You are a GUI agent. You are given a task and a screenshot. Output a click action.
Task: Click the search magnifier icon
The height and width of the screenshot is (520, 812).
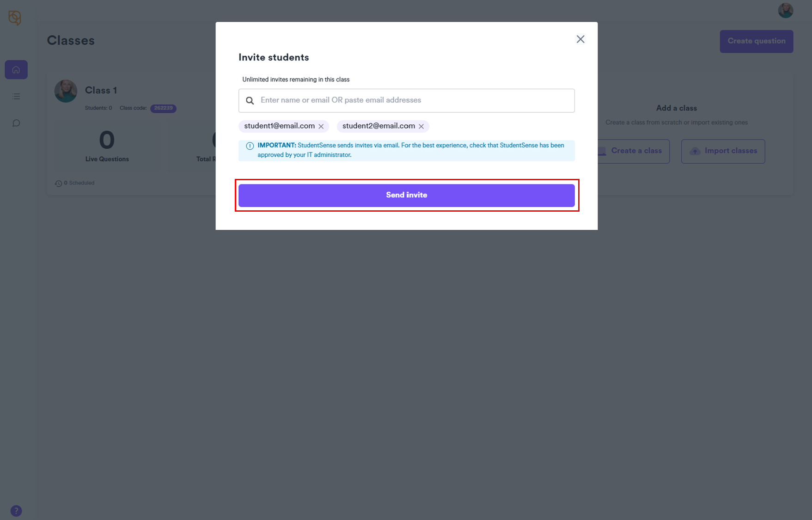(250, 101)
